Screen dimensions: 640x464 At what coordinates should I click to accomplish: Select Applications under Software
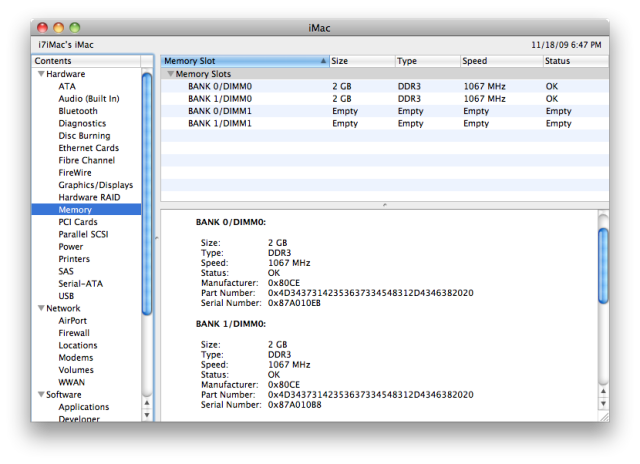(84, 407)
